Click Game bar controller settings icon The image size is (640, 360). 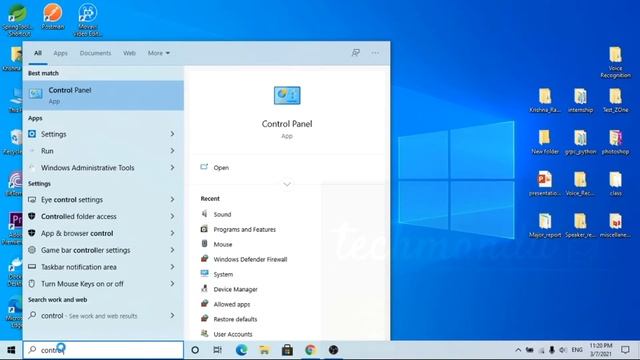tap(32, 250)
